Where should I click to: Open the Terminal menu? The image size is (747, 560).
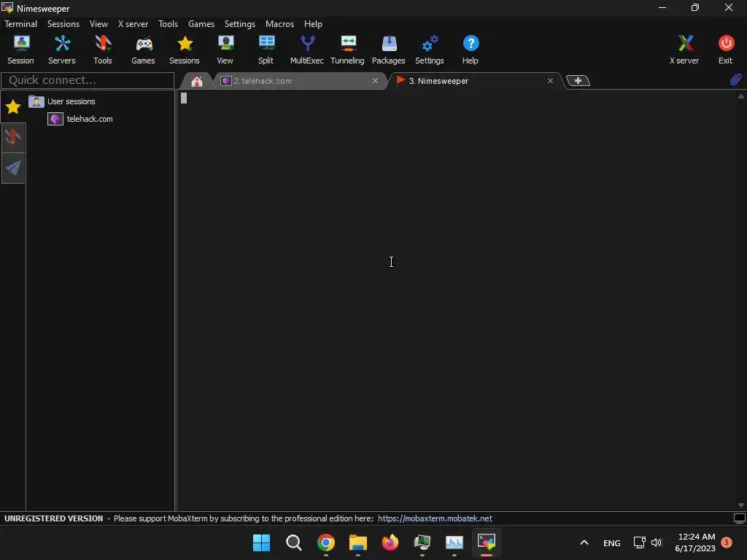(20, 24)
